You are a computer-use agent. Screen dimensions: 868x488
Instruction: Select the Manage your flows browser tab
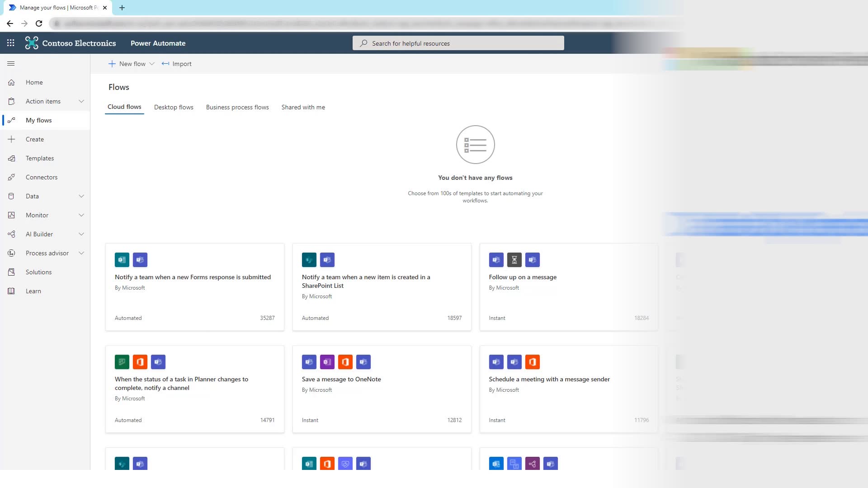[57, 8]
